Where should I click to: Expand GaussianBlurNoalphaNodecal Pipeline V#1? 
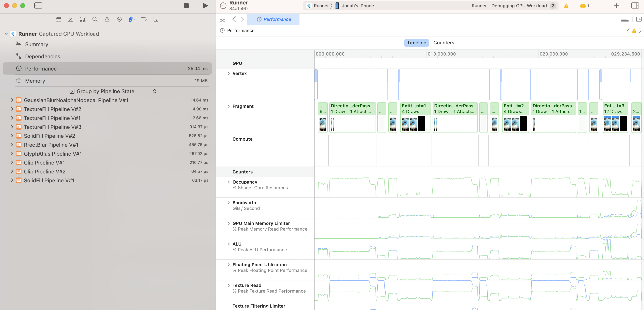coord(12,100)
